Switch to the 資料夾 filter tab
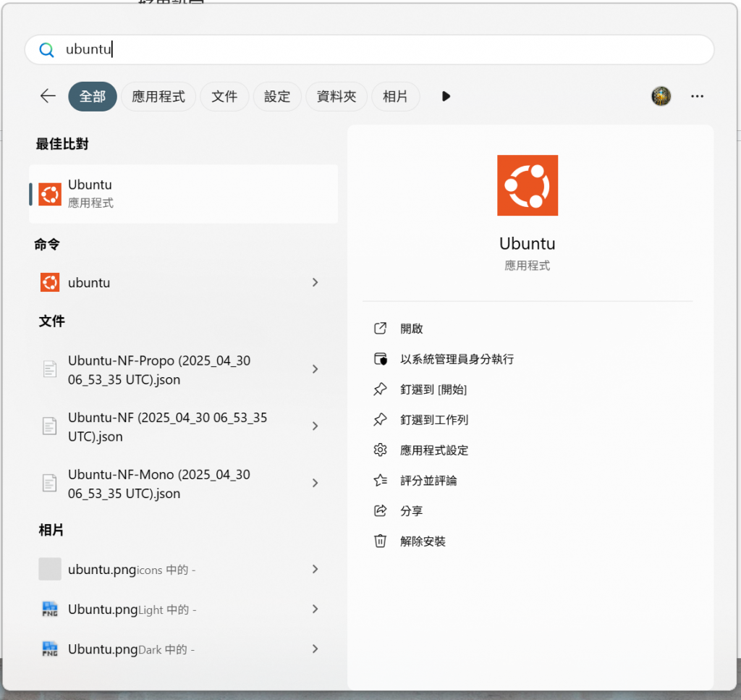The image size is (741, 700). [x=336, y=96]
